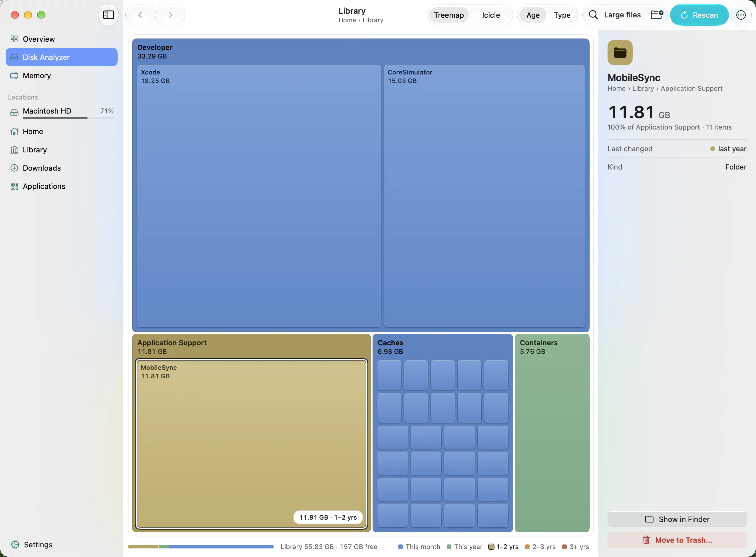
Task: Go back with the left chevron
Action: (140, 15)
